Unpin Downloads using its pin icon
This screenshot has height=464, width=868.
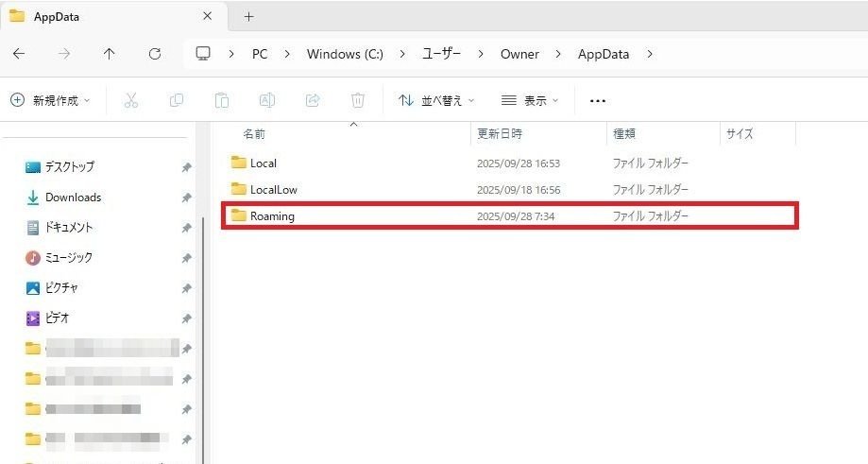coord(186,198)
